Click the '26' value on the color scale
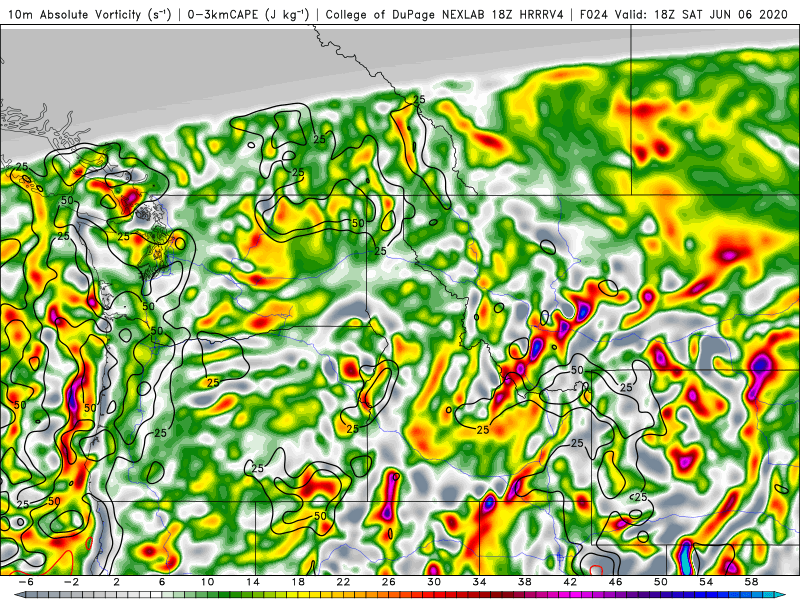The width and height of the screenshot is (800, 600). tap(389, 582)
